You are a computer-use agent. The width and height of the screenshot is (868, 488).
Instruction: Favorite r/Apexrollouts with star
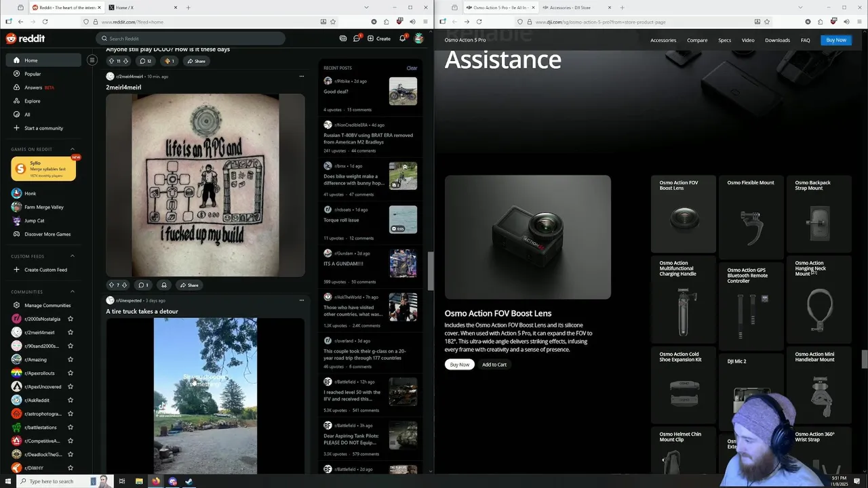(71, 373)
